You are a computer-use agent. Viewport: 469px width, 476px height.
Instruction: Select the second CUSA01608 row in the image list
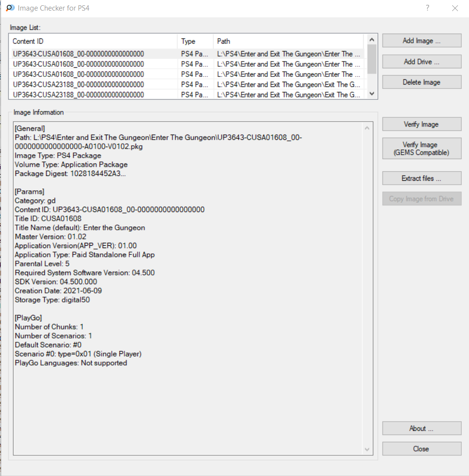point(187,64)
